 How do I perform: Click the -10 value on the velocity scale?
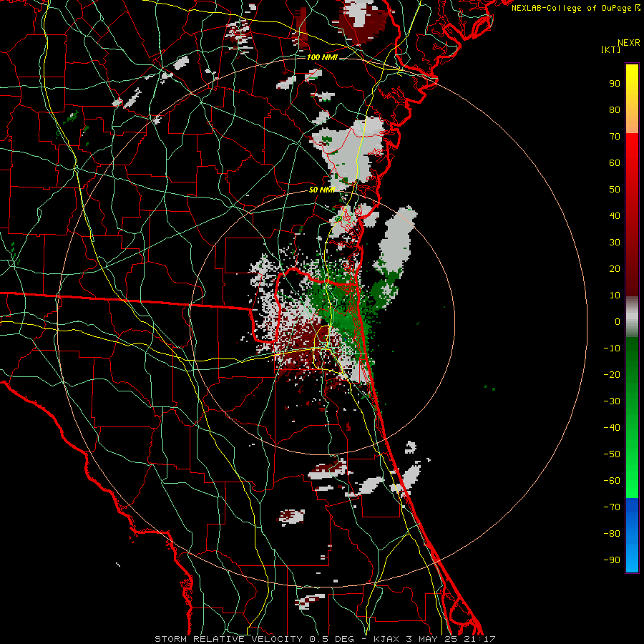[612, 348]
